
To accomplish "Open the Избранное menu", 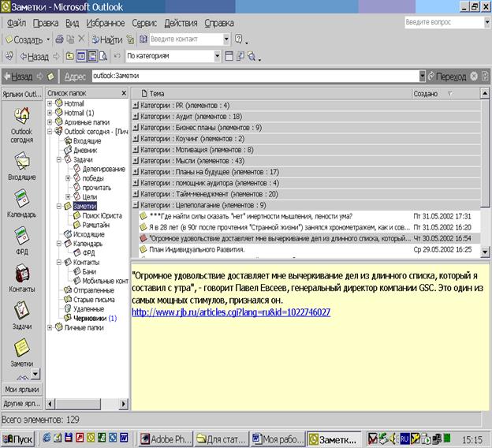I will (x=106, y=23).
